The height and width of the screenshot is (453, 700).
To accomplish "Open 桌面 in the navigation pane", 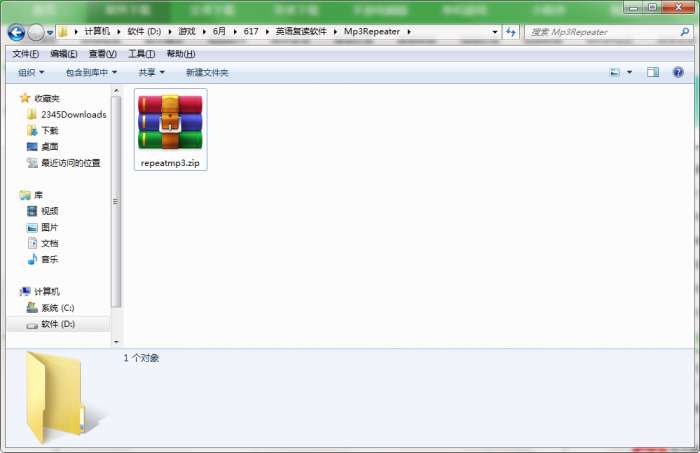I will click(50, 147).
